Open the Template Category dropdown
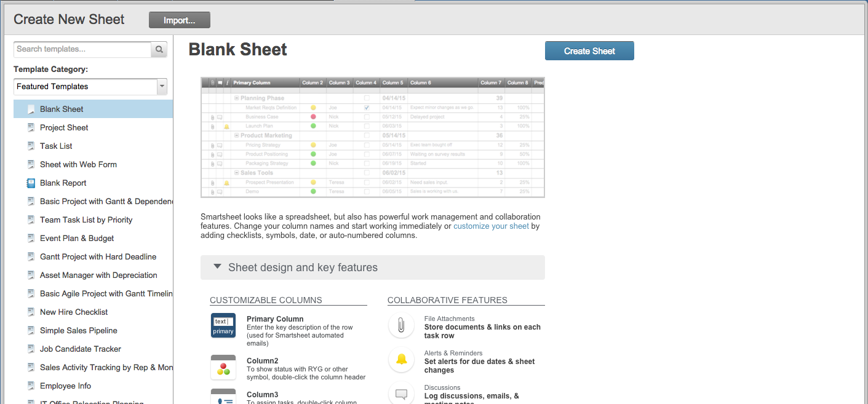The height and width of the screenshot is (404, 868). tap(90, 87)
